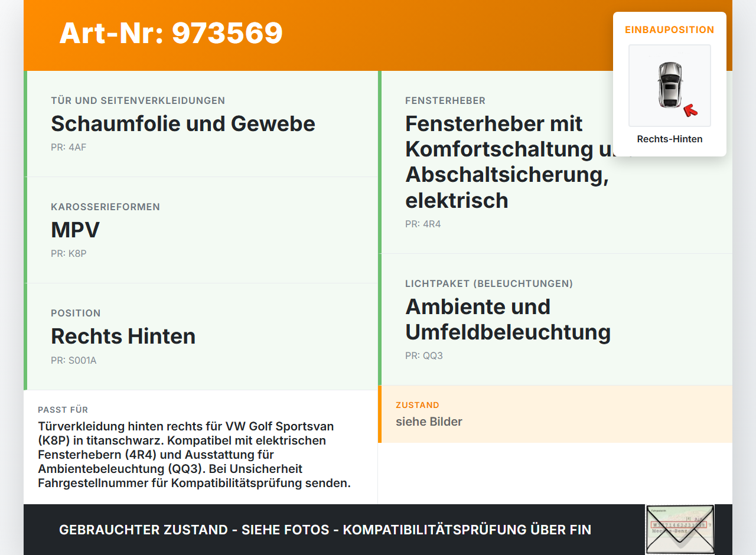Switch to the Tür und Seitenverkleidungen section
The height and width of the screenshot is (555, 756).
[x=138, y=100]
